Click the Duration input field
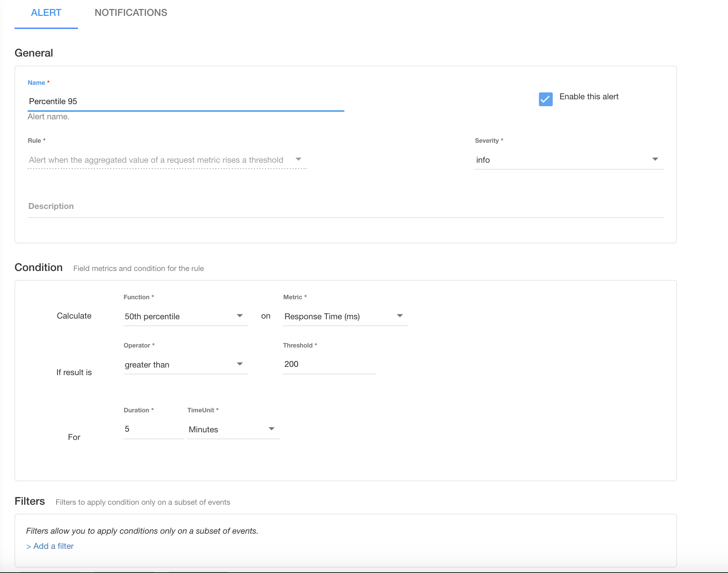 153,429
